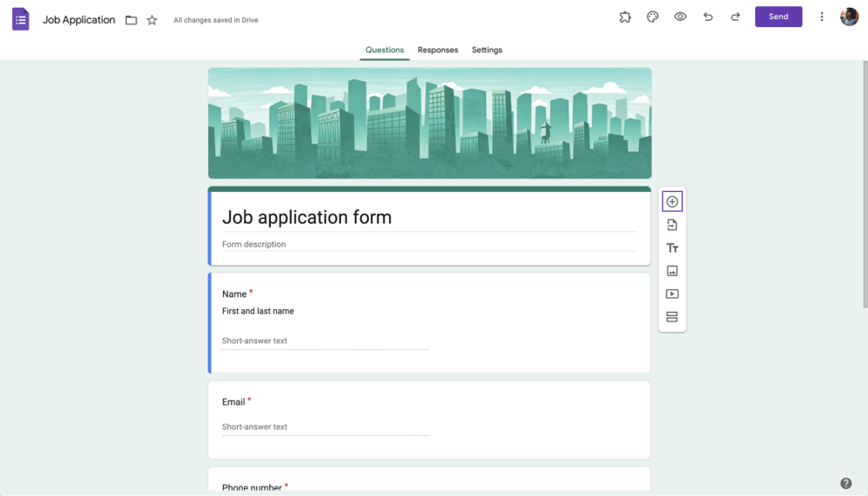Add a new section to form
Image resolution: width=868 pixels, height=496 pixels.
coord(672,317)
